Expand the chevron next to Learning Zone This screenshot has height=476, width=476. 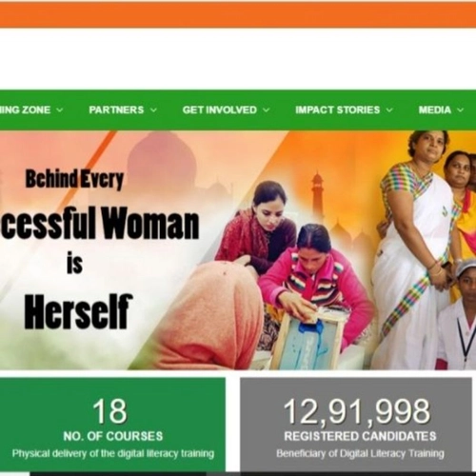coord(60,110)
